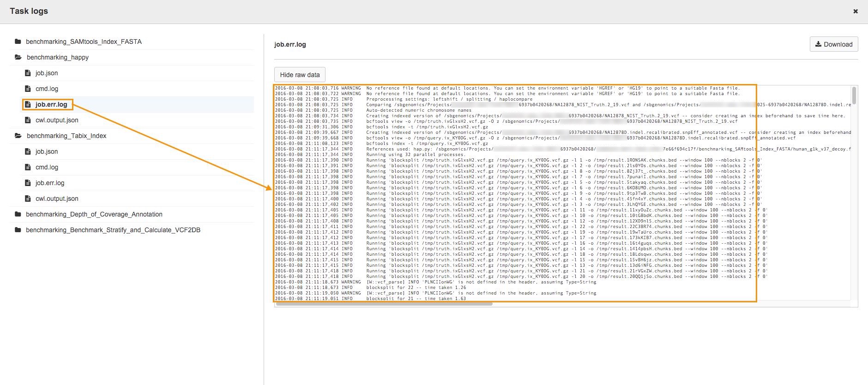The width and height of the screenshot is (868, 385).
Task: Click folder icon of Benchmark_Stratify_and_Calculate_VCF2DB
Action: [x=18, y=230]
